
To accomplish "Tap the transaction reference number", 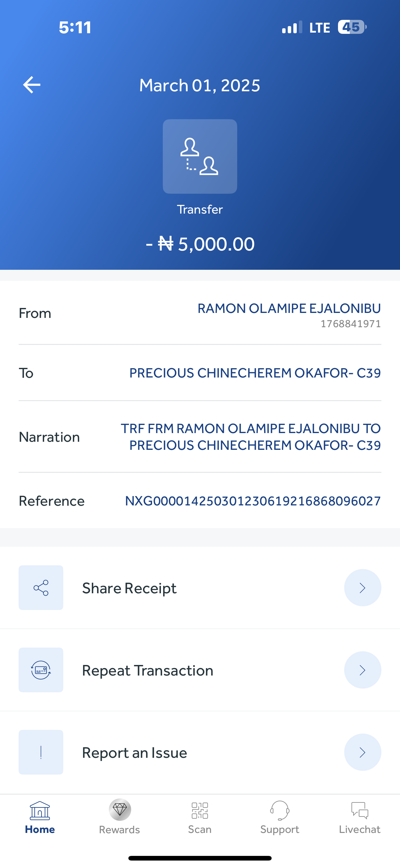I will click(x=252, y=501).
